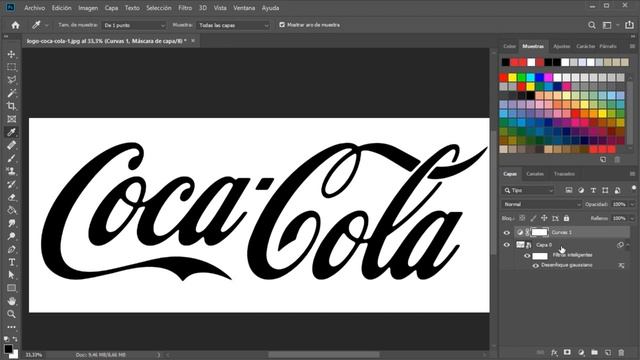Screen dimensions: 640x360
Task: Select the Crop tool
Action: click(x=11, y=106)
